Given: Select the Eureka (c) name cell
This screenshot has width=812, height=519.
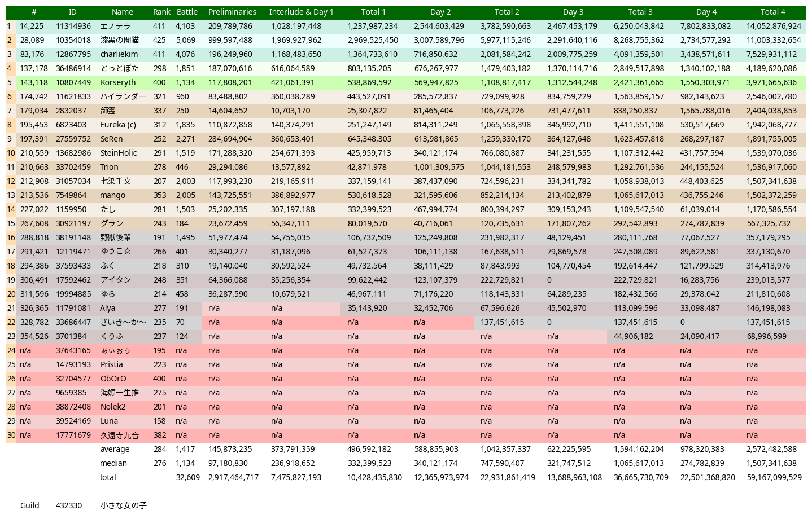Looking at the screenshot, I should [118, 125].
